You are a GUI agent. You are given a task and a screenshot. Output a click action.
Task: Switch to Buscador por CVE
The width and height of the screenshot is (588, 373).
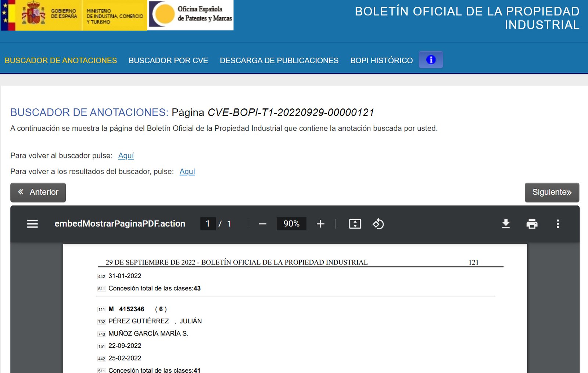[x=168, y=61]
